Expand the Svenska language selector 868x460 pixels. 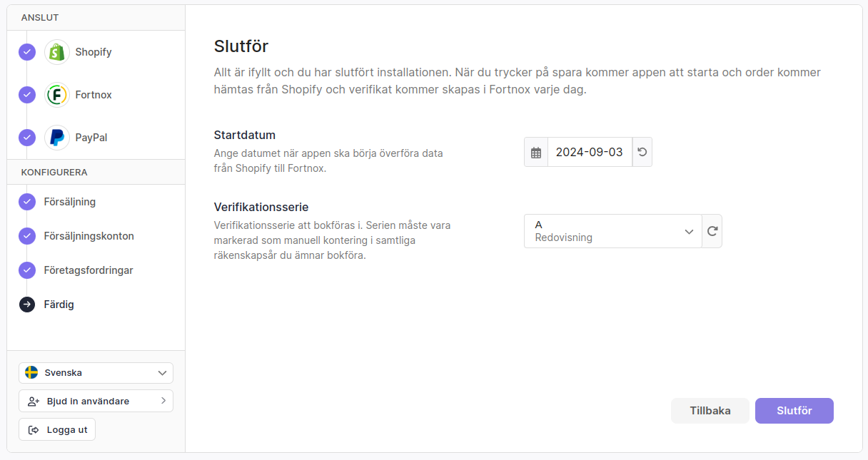(163, 373)
